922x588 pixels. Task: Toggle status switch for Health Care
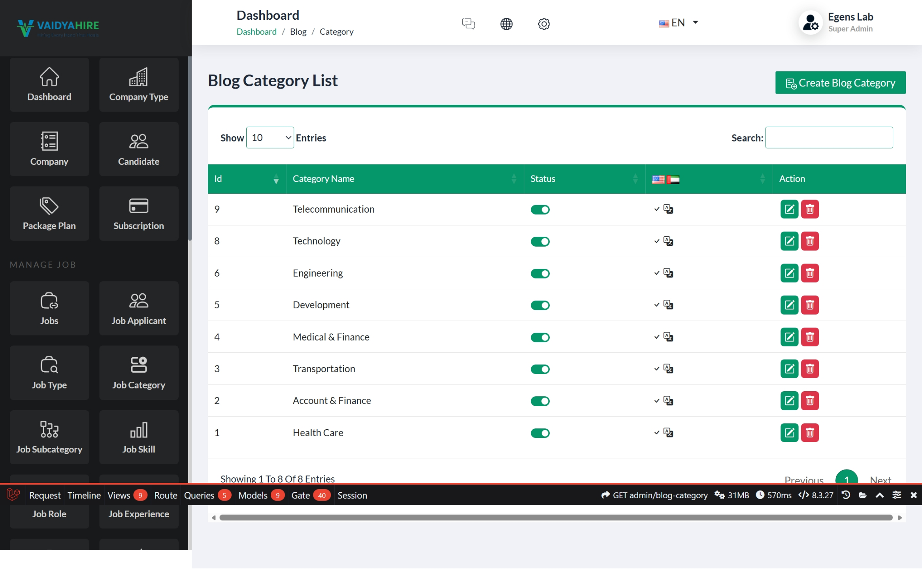pos(540,433)
